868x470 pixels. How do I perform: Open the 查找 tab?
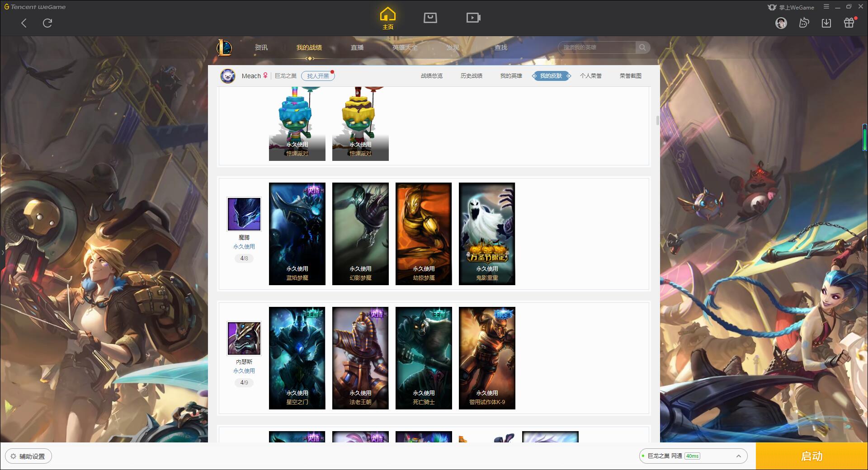501,47
